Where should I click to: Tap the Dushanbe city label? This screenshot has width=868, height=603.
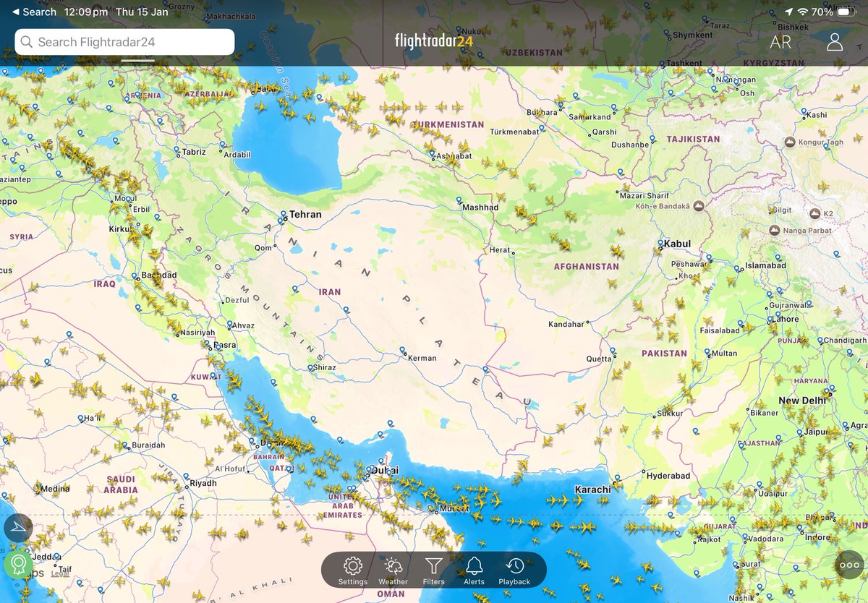630,145
